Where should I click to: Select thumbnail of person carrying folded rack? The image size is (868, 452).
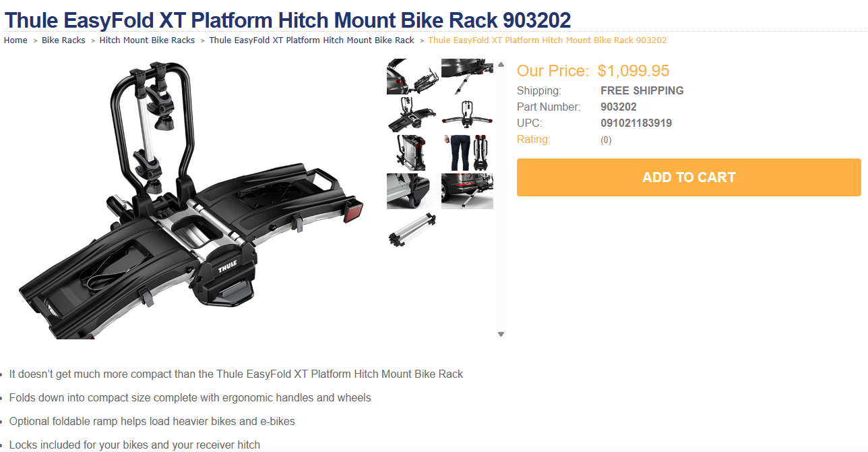pyautogui.click(x=467, y=153)
